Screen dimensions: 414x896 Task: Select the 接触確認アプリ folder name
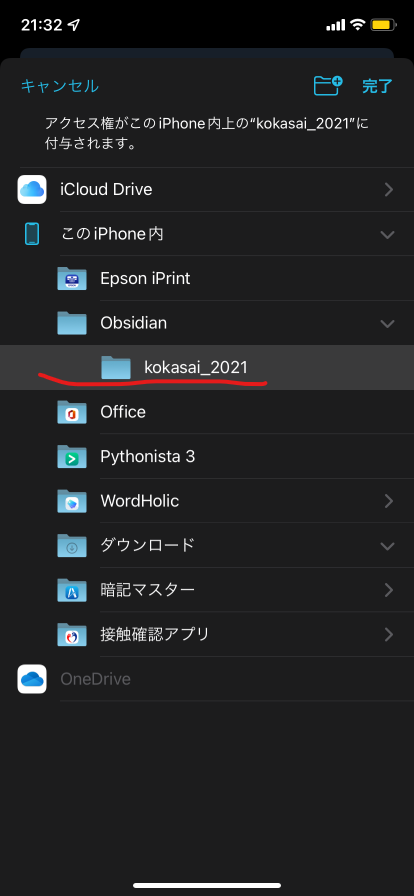[x=155, y=634]
